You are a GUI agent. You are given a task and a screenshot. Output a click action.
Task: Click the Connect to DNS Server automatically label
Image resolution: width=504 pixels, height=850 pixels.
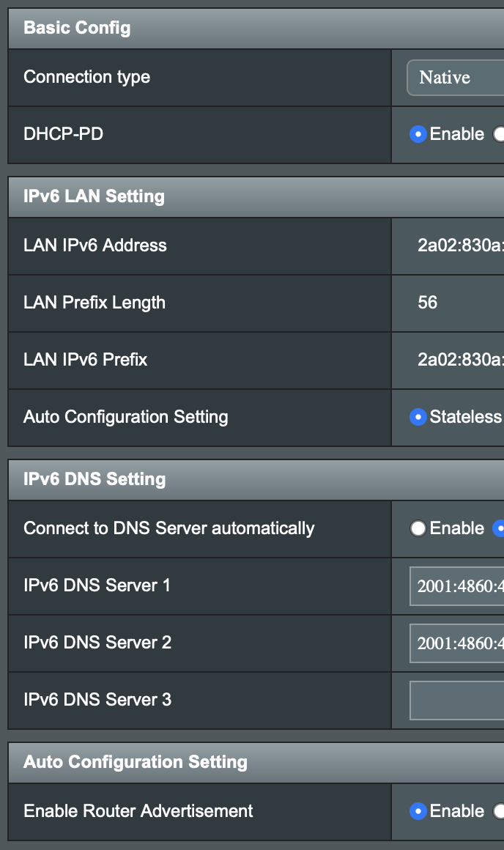tap(168, 529)
